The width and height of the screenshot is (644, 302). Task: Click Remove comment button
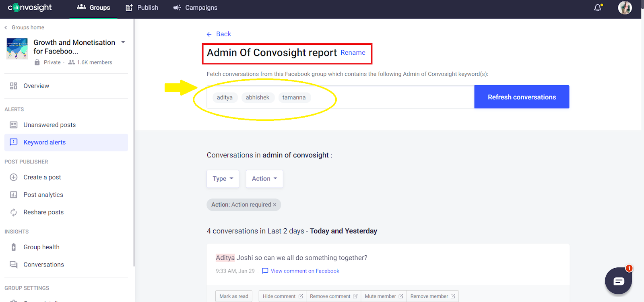(334, 296)
